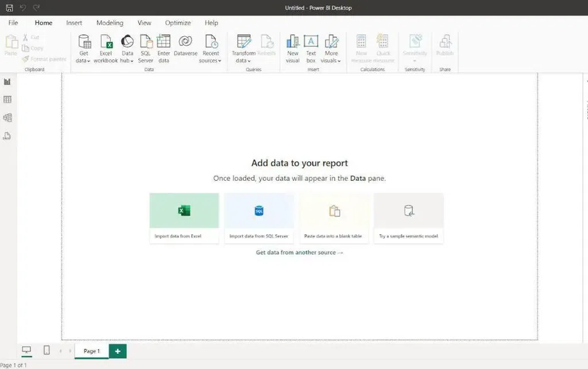The height and width of the screenshot is (369, 588).
Task: Switch to the Insert ribbon tab
Action: (x=74, y=23)
